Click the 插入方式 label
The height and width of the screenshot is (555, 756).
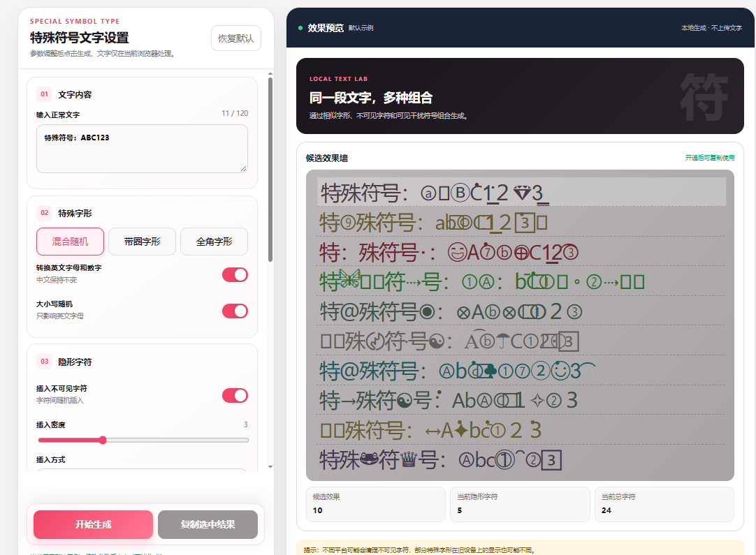pos(50,459)
